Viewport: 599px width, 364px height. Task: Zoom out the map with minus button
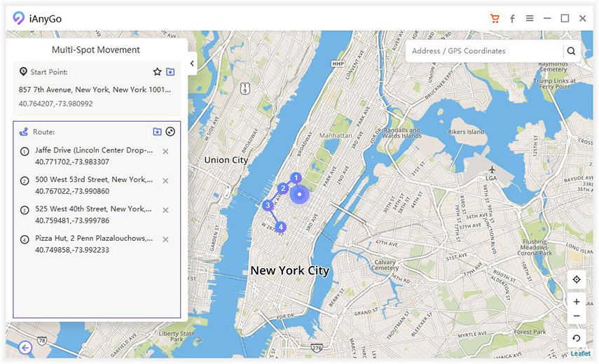(577, 316)
